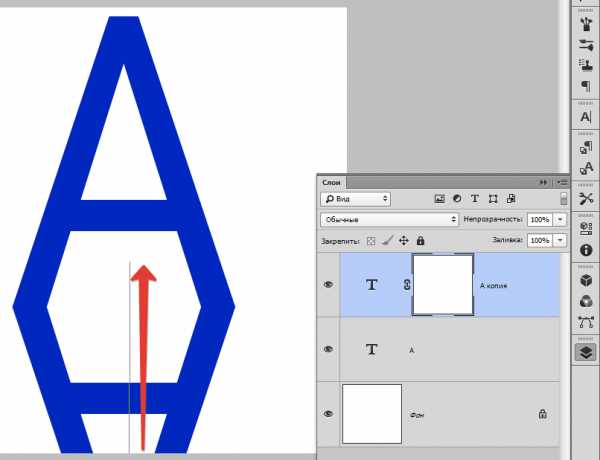The width and height of the screenshot is (600, 460).
Task: Click the text layer T icon of 'A копия'
Action: (x=372, y=285)
